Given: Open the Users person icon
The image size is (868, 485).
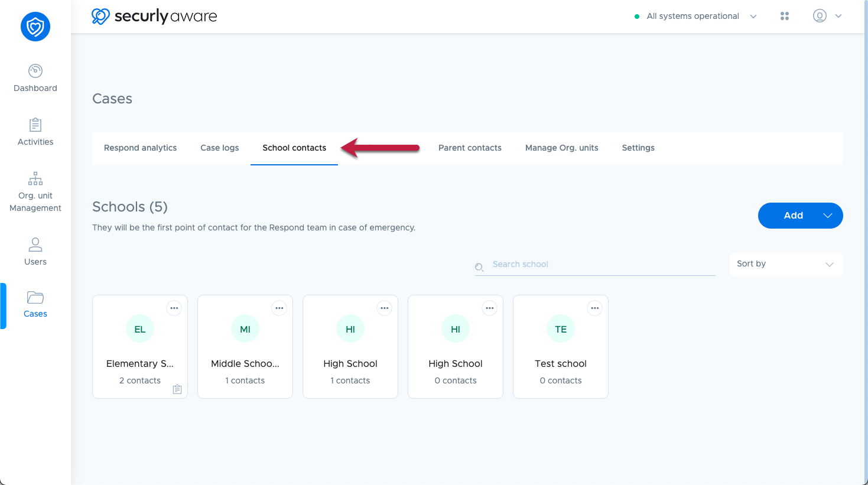Looking at the screenshot, I should [35, 244].
